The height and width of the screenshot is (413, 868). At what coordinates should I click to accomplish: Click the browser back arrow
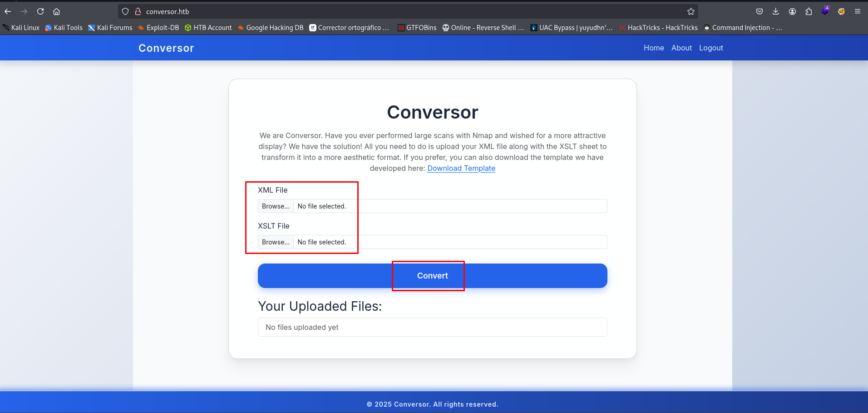tap(8, 11)
